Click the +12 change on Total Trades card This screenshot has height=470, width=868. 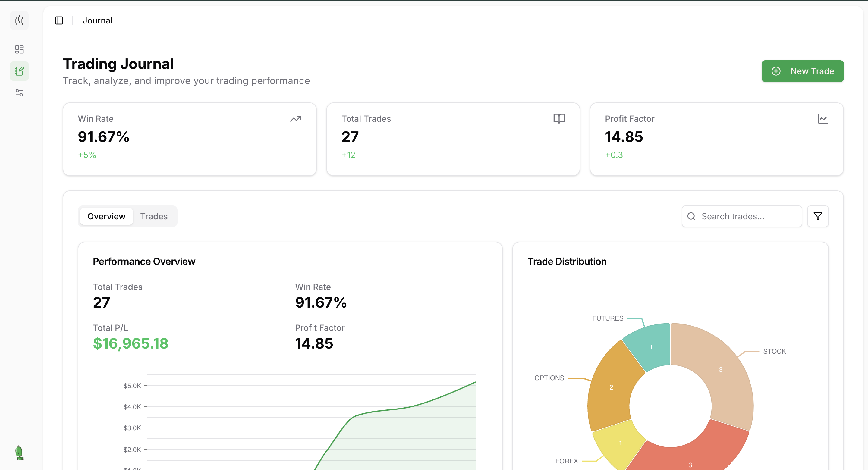pyautogui.click(x=348, y=155)
